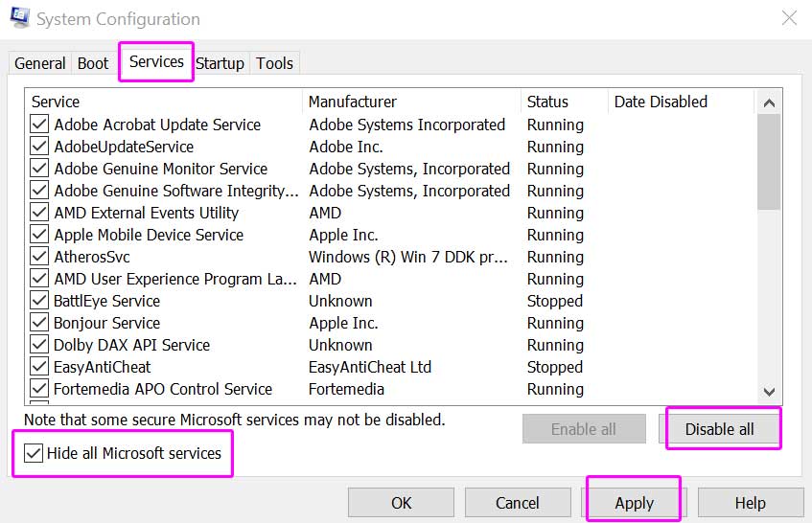Click the services list scrollbar thumb
Viewport: 812px width, 523px height.
tap(769, 162)
